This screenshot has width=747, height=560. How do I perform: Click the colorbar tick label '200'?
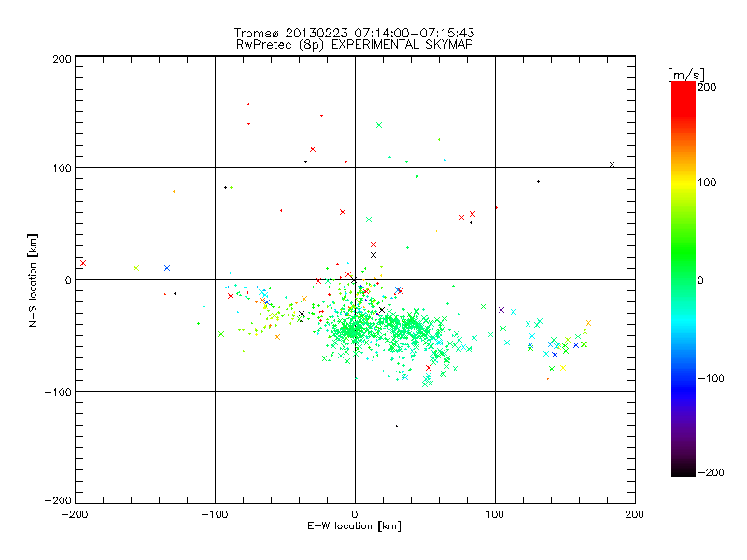coord(707,87)
